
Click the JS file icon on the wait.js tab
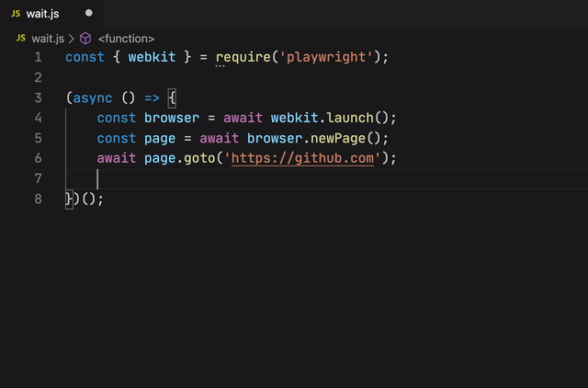coord(16,14)
